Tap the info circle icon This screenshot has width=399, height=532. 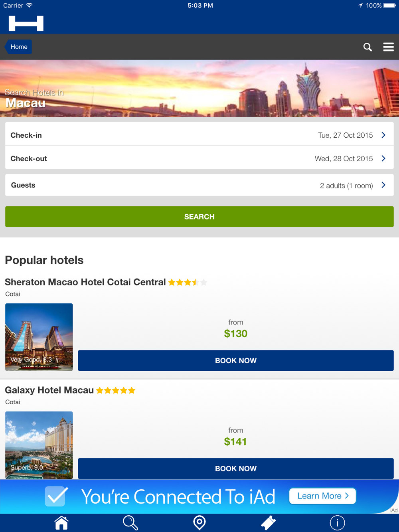pyautogui.click(x=337, y=522)
